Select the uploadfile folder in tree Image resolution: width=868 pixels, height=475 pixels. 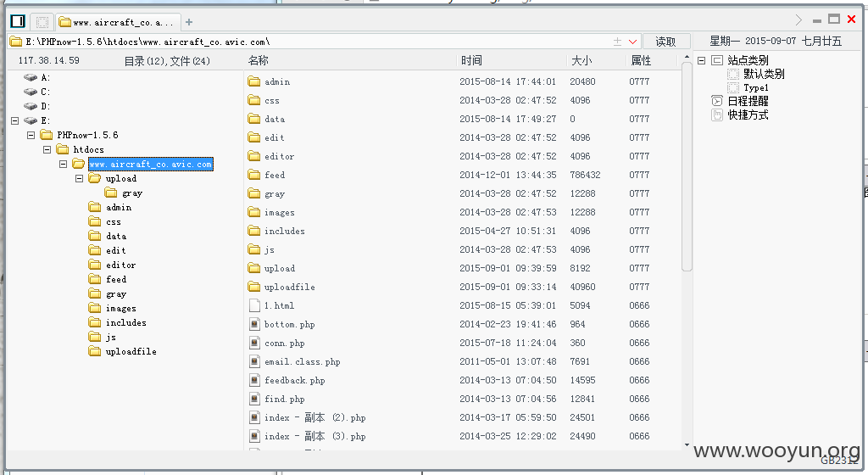(131, 351)
